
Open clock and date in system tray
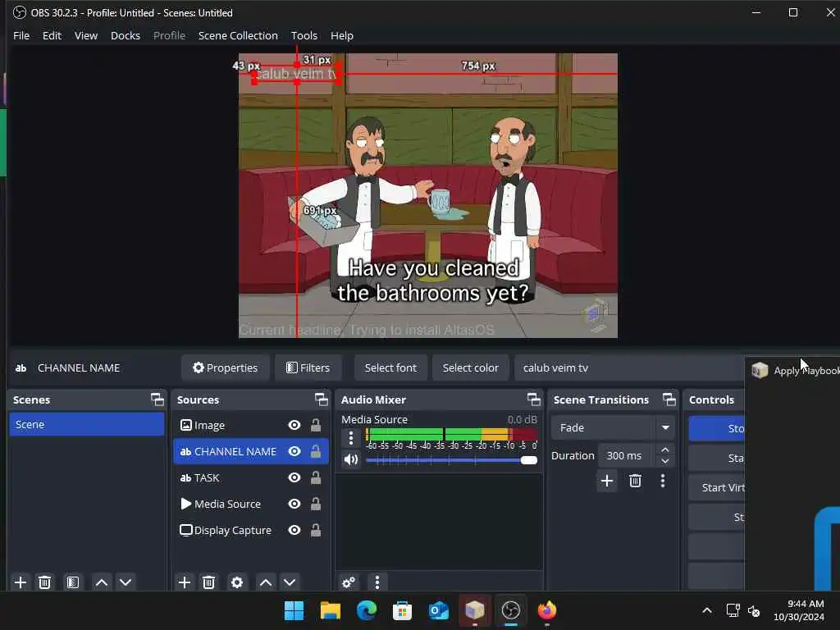[x=799, y=610]
